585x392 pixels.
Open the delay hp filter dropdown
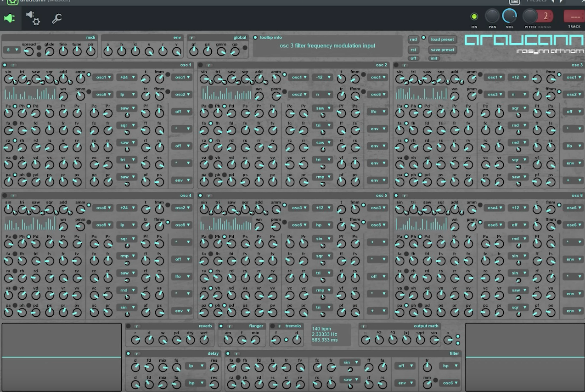point(195,383)
